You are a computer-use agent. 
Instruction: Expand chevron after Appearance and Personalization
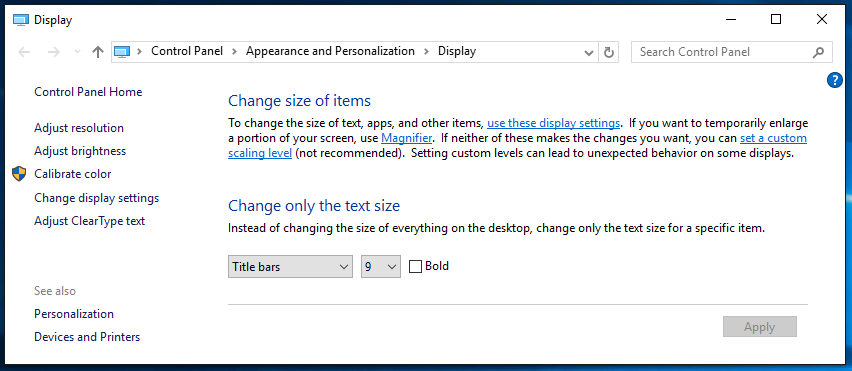(x=427, y=52)
